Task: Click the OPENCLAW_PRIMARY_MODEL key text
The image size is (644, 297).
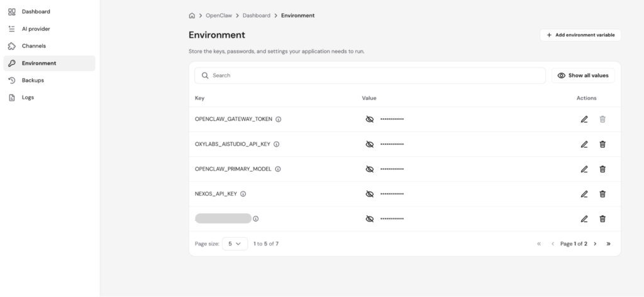Action: 233,169
